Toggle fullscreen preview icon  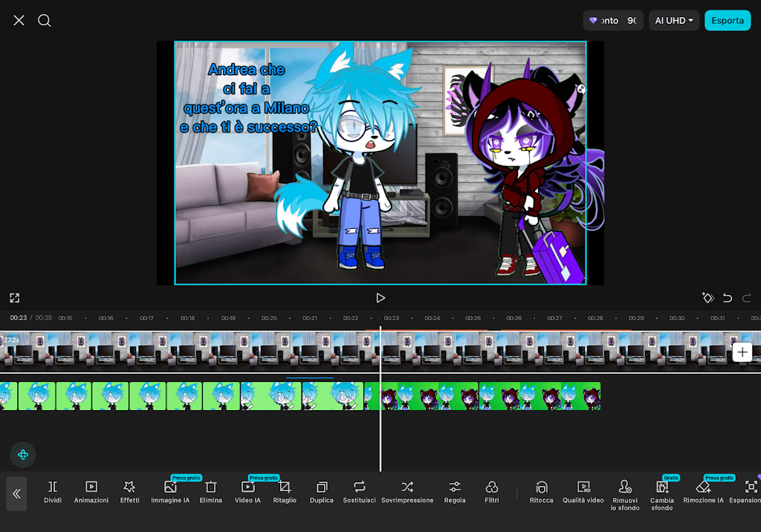15,297
